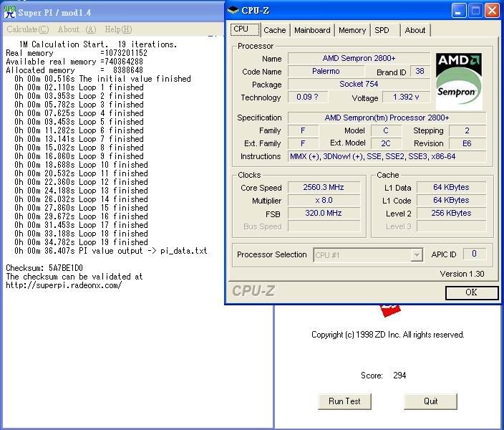This screenshot has height=430, width=504.
Task: Open the Memory tab in CPU-Z
Action: tap(352, 30)
